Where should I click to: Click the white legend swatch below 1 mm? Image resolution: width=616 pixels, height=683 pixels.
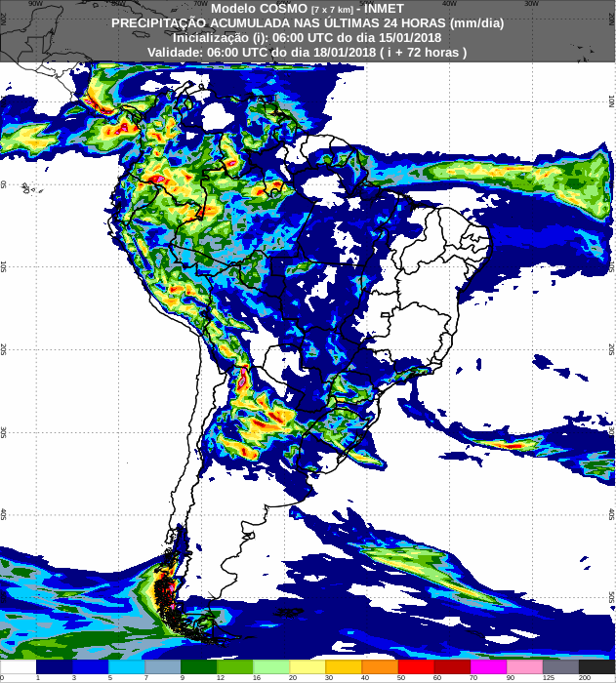(x=18, y=666)
